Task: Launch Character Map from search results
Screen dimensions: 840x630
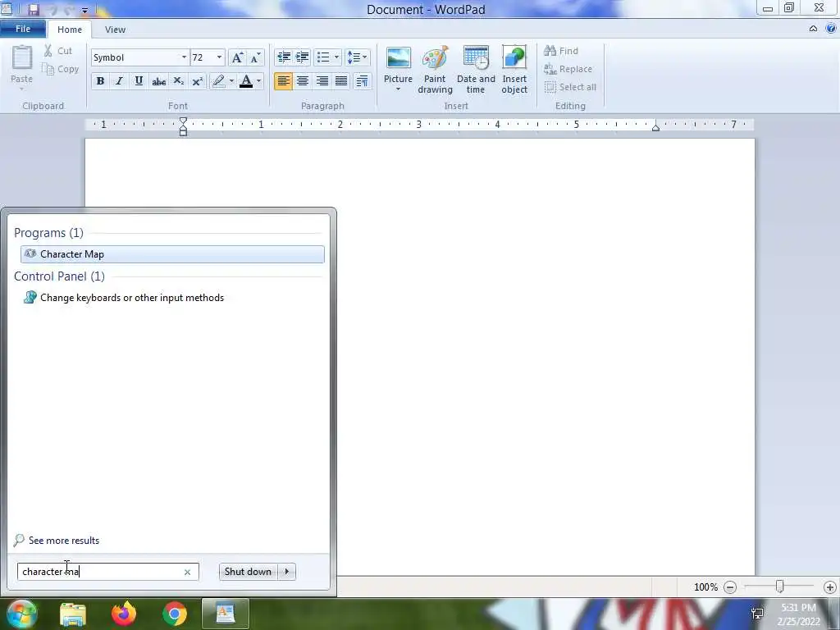Action: coord(172,254)
